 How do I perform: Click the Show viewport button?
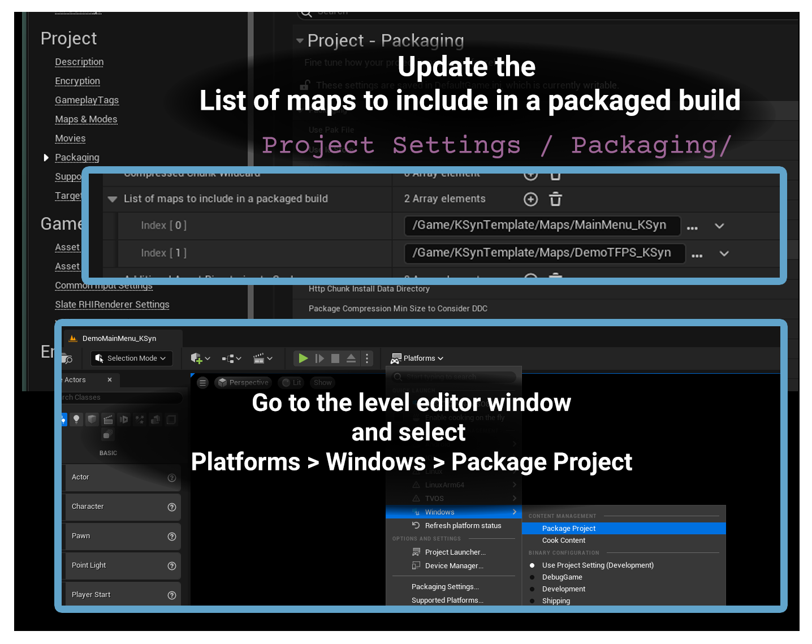323,383
